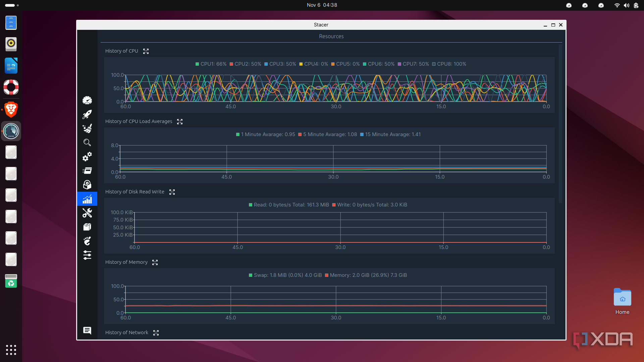Open Gnome Settings footprint icon
Image resolution: width=644 pixels, height=362 pixels.
click(87, 241)
